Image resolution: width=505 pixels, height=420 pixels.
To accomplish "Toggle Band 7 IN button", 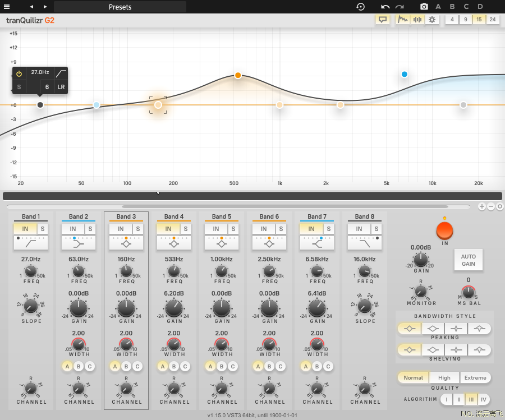I will click(311, 229).
